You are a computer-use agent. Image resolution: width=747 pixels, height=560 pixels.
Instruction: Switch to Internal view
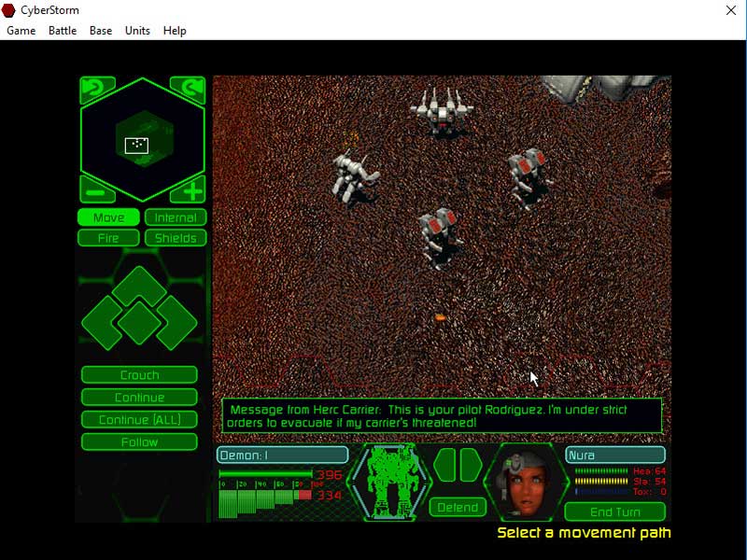[176, 217]
